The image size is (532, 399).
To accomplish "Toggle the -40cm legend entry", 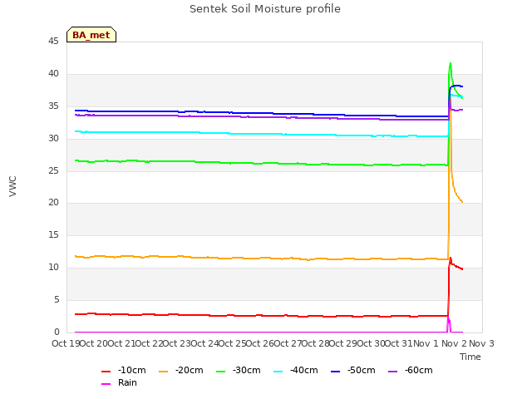I will pos(296,370).
